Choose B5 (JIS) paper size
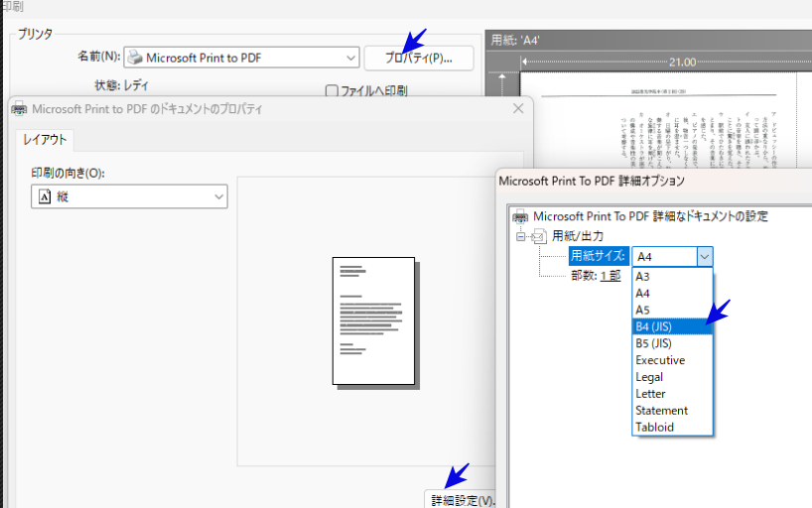Viewport: 812px width, 508px height. (672, 343)
